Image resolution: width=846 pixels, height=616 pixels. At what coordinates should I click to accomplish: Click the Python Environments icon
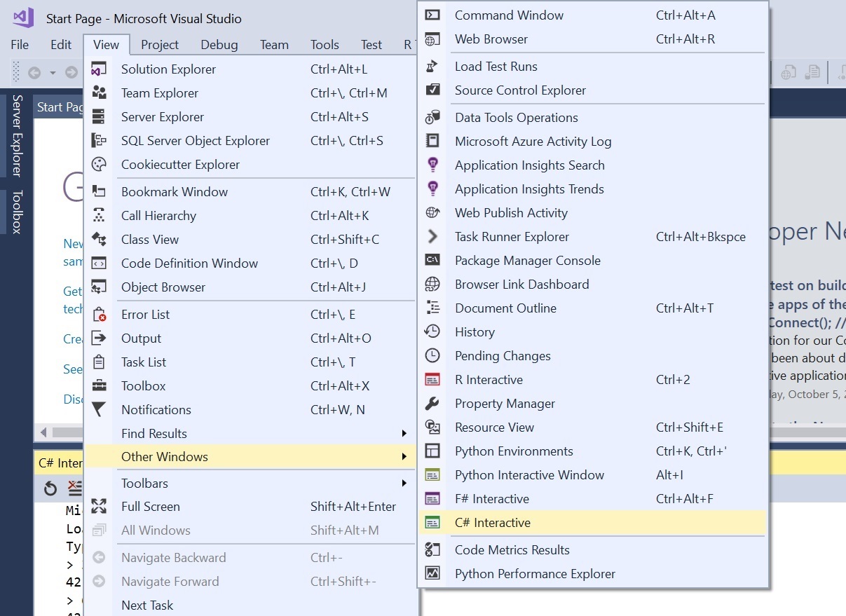tap(433, 451)
